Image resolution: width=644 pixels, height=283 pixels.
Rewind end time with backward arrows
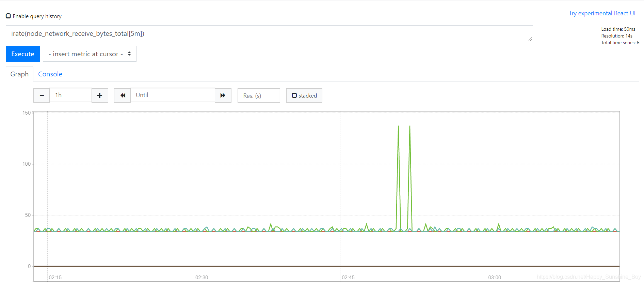[x=123, y=95]
